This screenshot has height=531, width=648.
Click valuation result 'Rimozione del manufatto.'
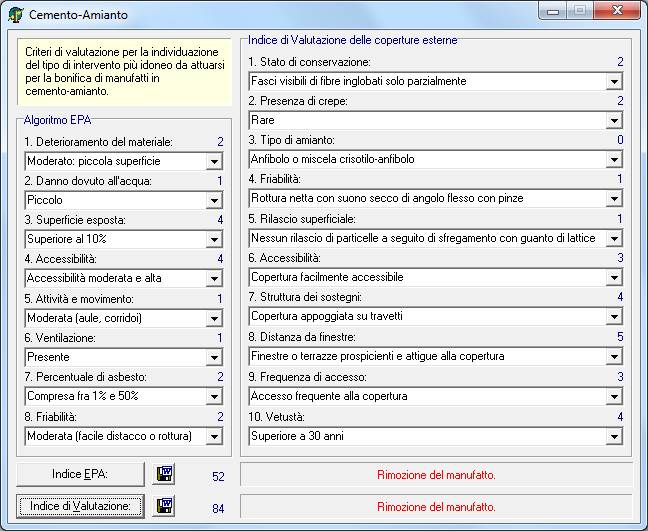tap(436, 507)
